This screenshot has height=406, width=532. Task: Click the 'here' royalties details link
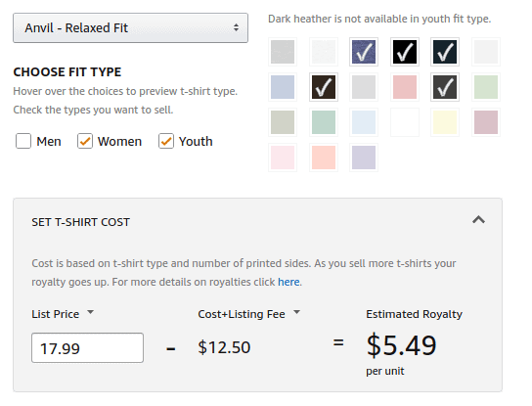pos(288,282)
